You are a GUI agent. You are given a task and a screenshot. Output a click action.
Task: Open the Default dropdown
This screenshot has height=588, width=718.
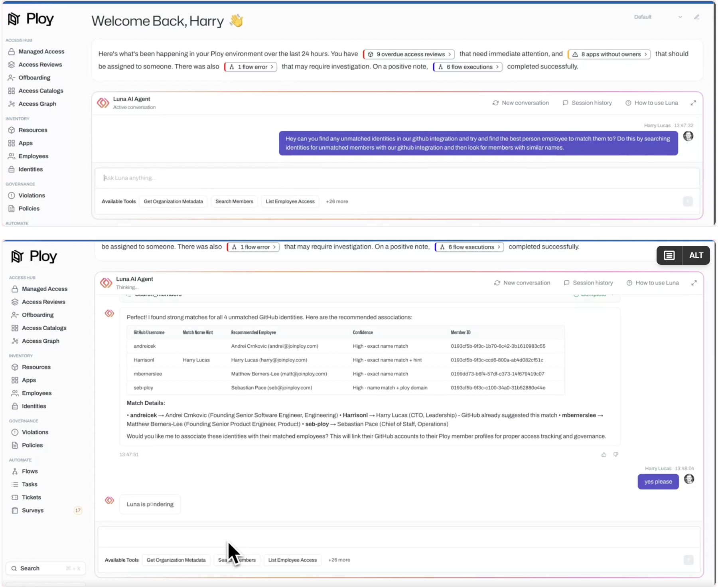pyautogui.click(x=658, y=17)
